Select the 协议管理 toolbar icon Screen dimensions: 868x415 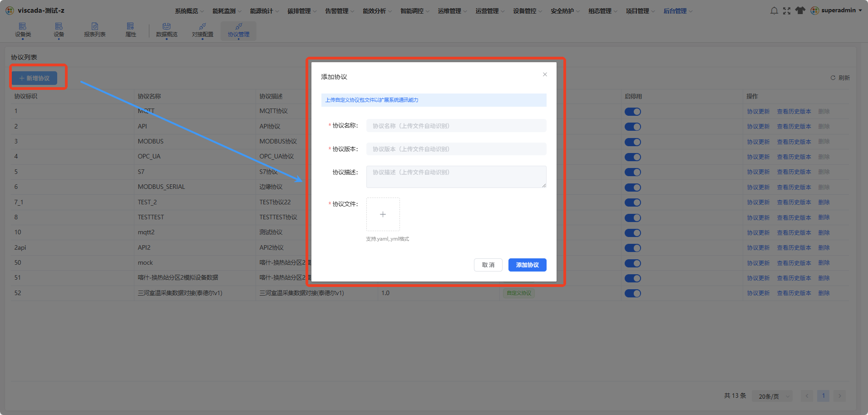(238, 30)
